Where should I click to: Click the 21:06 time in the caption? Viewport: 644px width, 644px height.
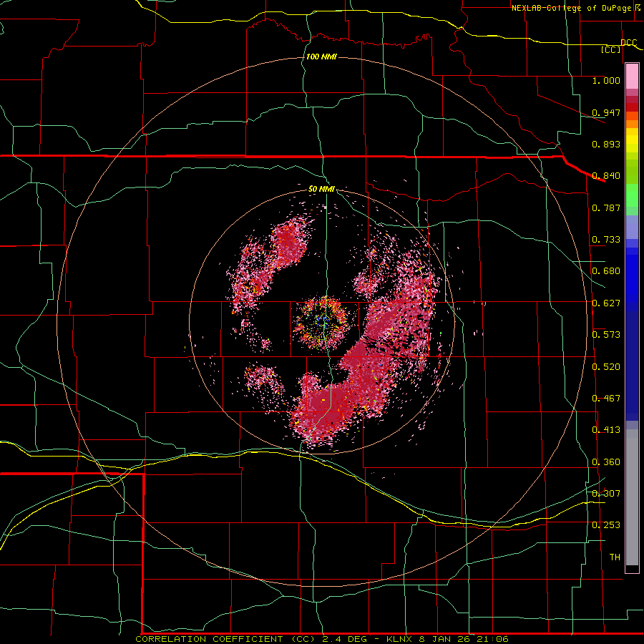(x=492, y=639)
